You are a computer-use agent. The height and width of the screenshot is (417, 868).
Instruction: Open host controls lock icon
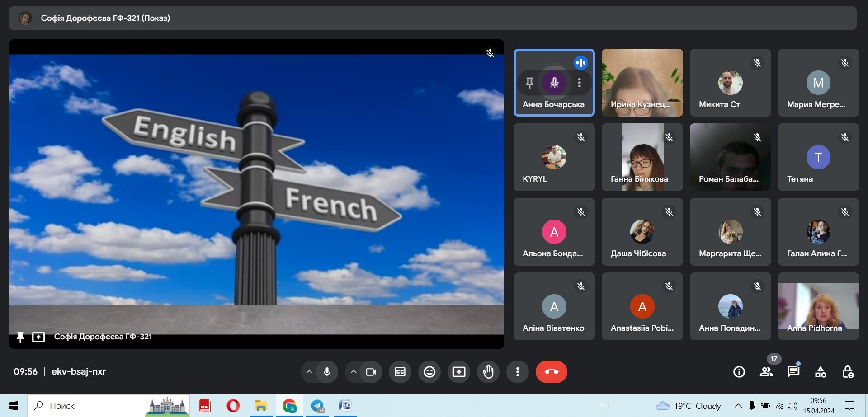[x=848, y=372]
